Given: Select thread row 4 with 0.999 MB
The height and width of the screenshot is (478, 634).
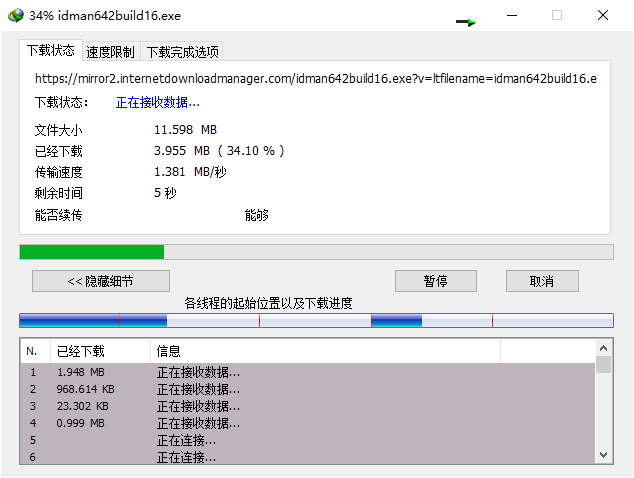Looking at the screenshot, I should pos(308,423).
